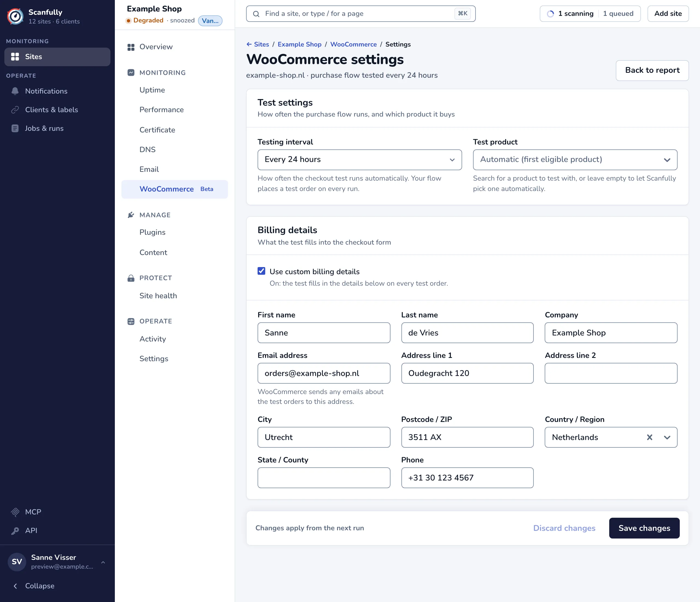Click the Collapse sidebar chevron icon

click(x=15, y=586)
